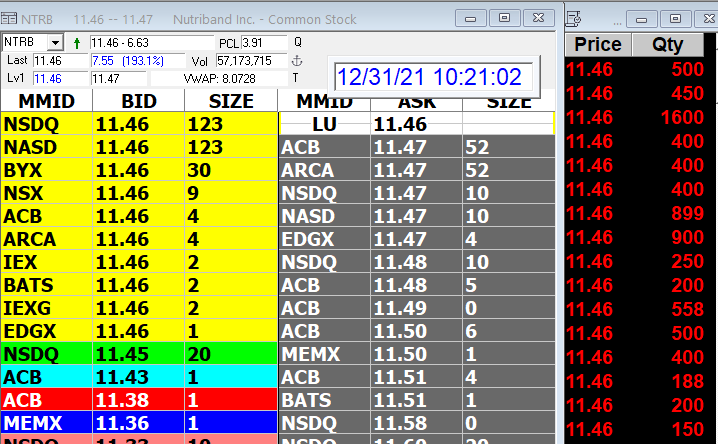Select the EDGX 11.46 bid row
The height and width of the screenshot is (444, 718).
[x=139, y=331]
